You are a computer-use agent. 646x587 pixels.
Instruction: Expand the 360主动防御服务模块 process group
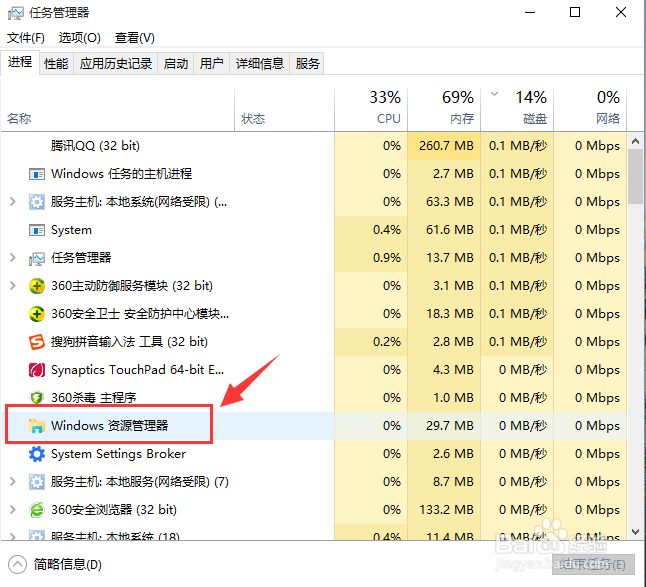[13, 286]
